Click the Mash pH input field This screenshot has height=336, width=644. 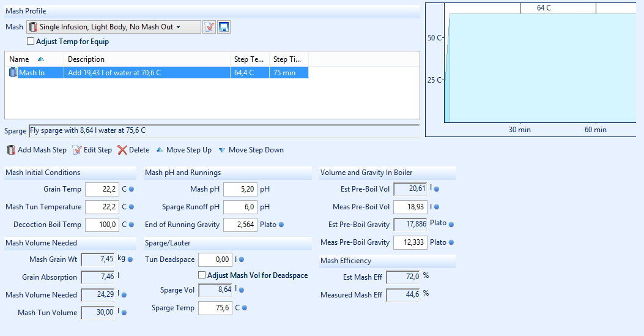239,190
